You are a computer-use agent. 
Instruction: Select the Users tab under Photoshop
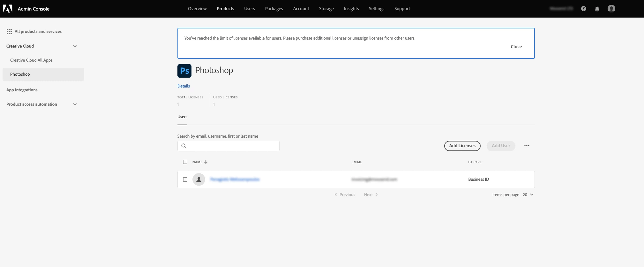182,117
